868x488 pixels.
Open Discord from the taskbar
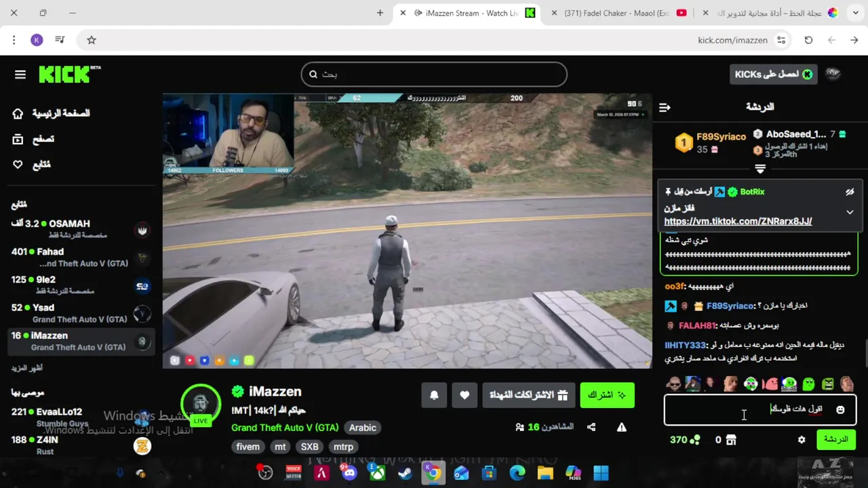[x=349, y=473]
